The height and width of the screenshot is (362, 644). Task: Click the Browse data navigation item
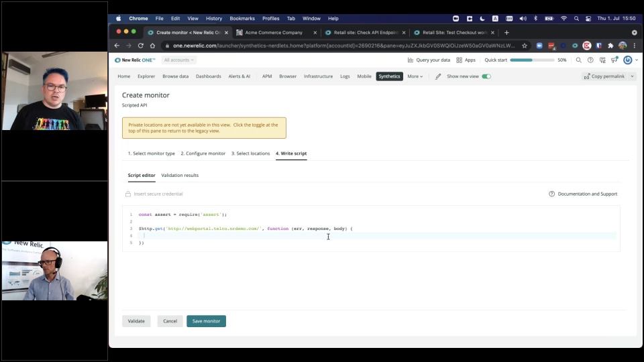pyautogui.click(x=175, y=76)
